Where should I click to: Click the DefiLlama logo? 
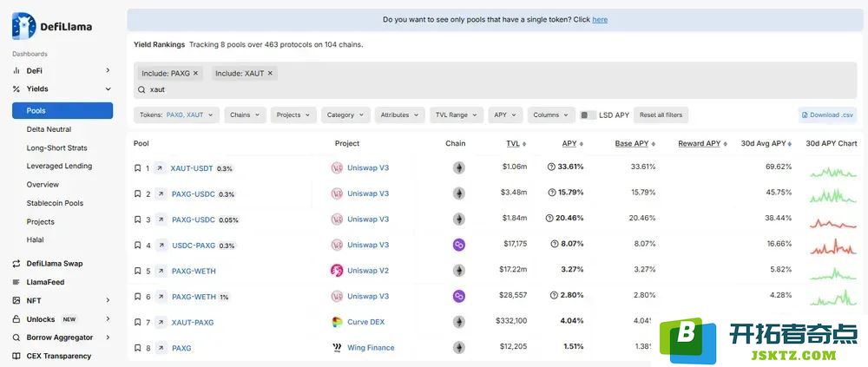[x=52, y=26]
